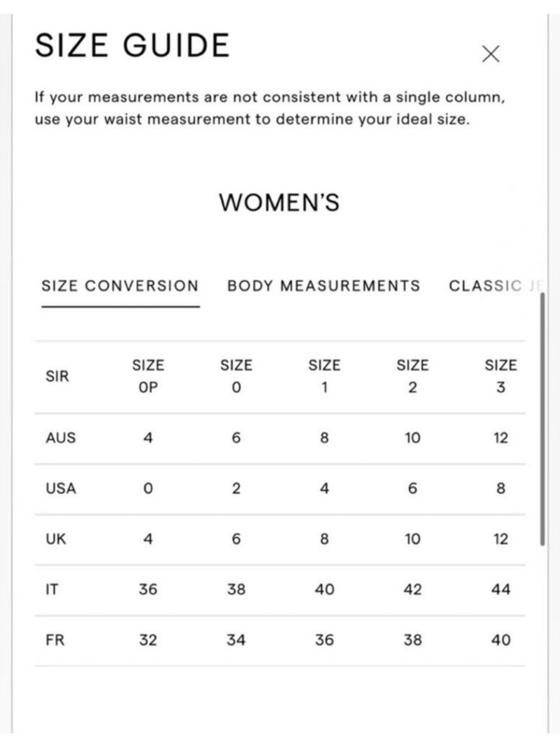Click the Size 0P column header

tap(148, 376)
